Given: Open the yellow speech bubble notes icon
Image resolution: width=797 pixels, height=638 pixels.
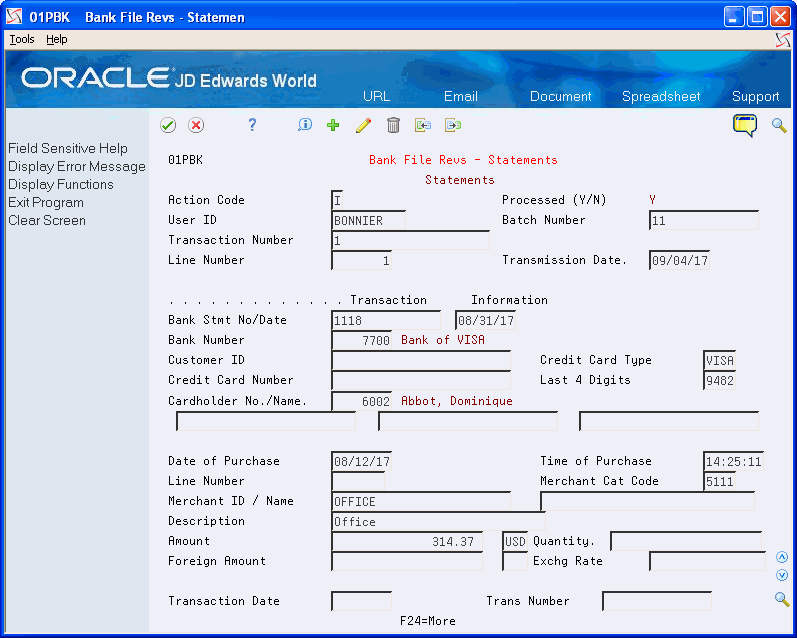Looking at the screenshot, I should 745,125.
